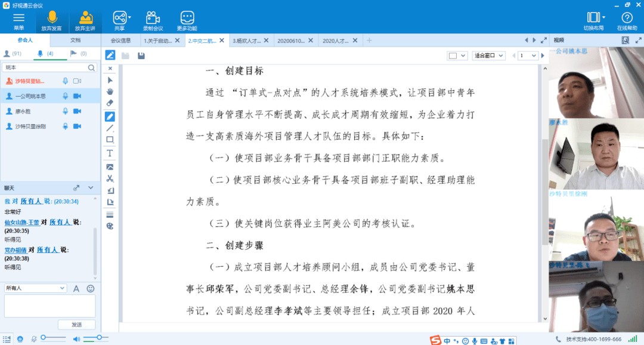Switch to tab 3.杨欢人才...

(246, 41)
